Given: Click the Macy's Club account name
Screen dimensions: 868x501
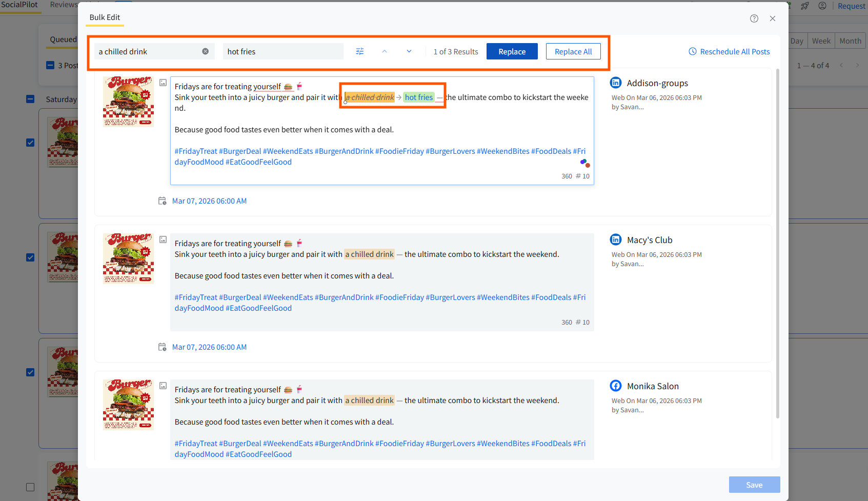Looking at the screenshot, I should (x=650, y=240).
